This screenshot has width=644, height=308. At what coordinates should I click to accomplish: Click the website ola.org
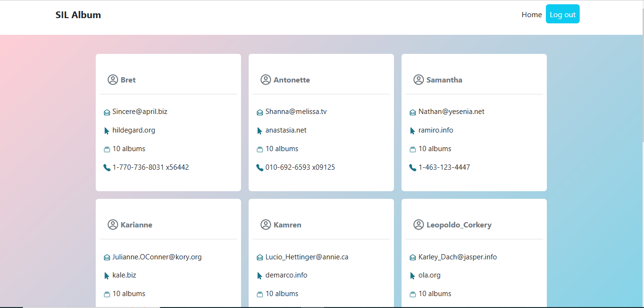coord(429,275)
